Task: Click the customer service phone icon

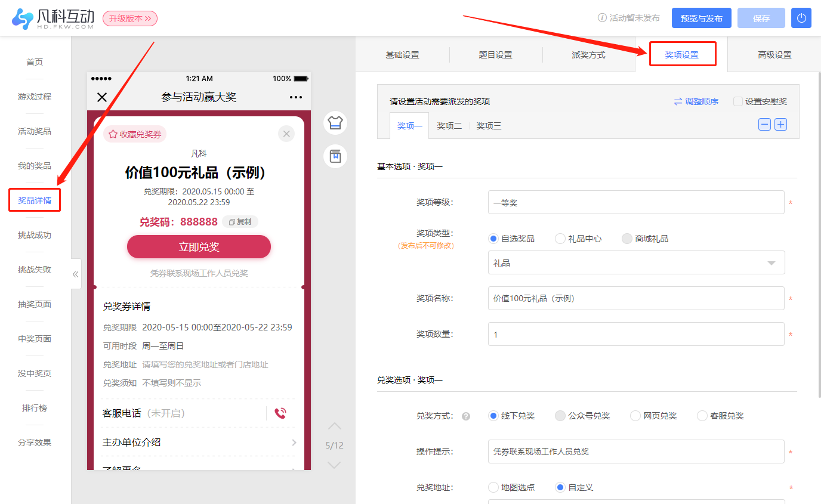Action: [280, 413]
